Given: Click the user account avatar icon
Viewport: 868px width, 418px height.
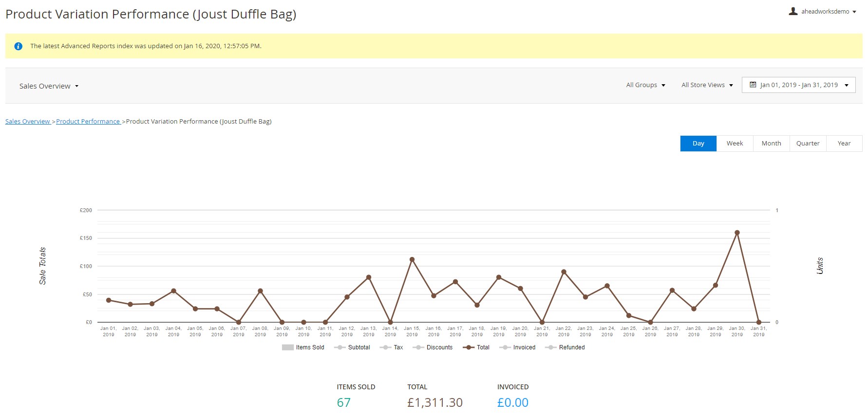Looking at the screenshot, I should [793, 11].
